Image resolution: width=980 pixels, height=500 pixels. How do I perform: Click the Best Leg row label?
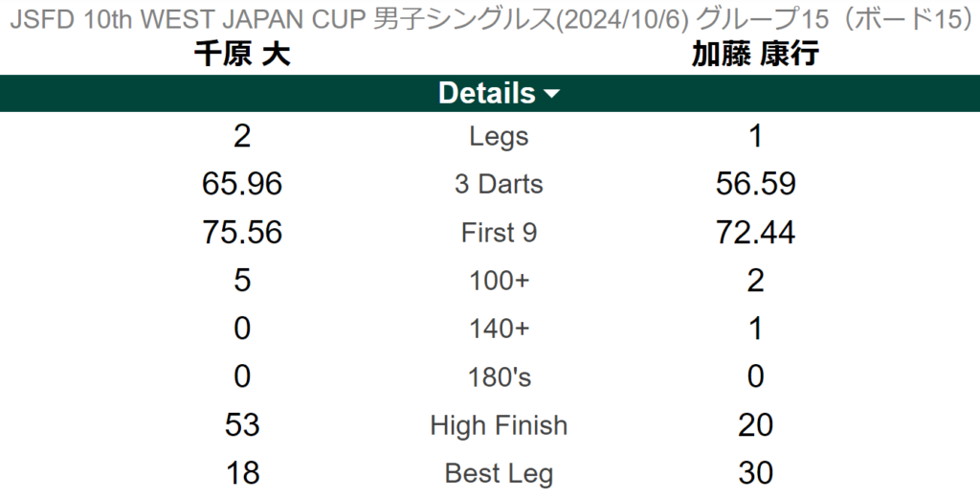point(499,473)
